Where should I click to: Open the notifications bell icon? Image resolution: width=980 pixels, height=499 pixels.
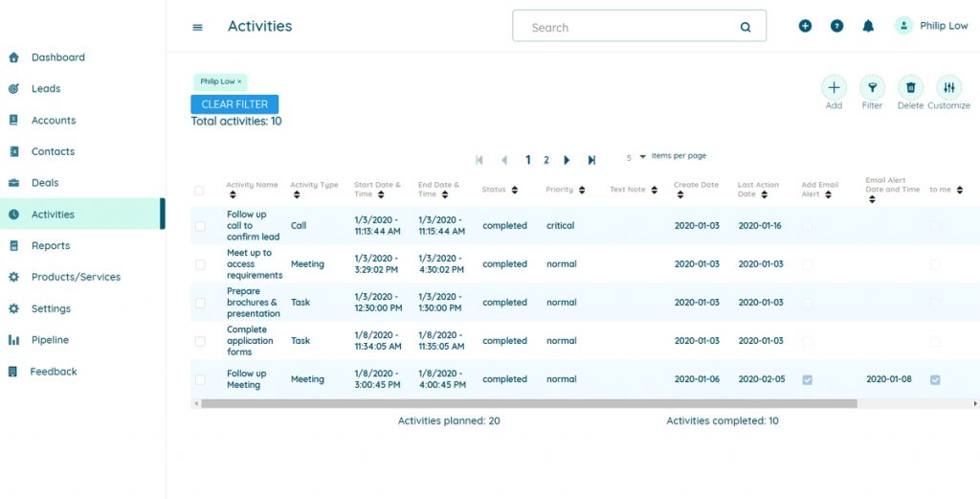[868, 26]
